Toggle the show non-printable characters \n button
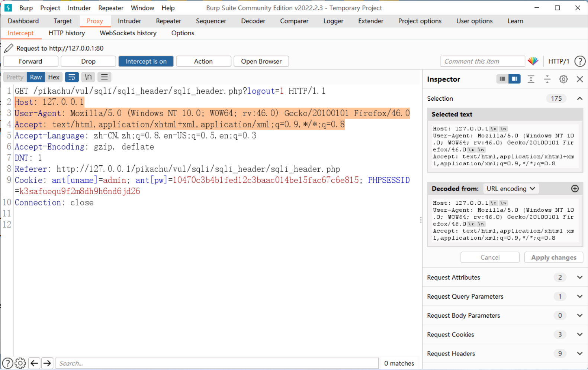Viewport: 588px width, 370px height. pos(88,77)
